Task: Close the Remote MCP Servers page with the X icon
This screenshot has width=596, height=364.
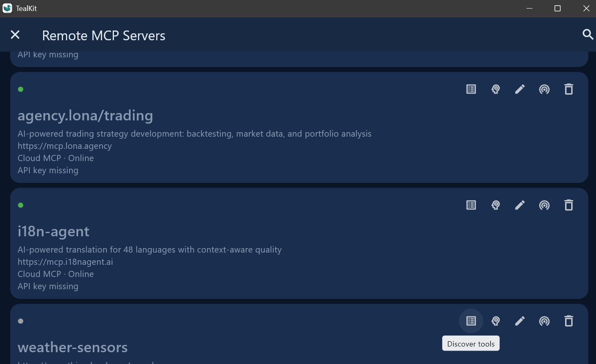Action: (x=15, y=35)
